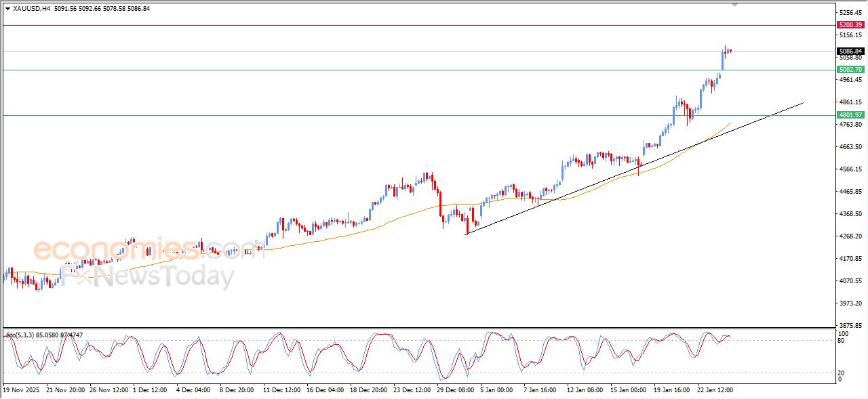Click the latest candle at chart's right edge

pos(730,51)
